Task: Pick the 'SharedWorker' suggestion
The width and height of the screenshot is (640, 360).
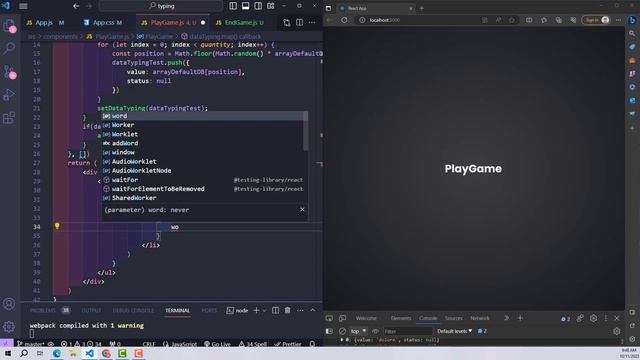Action: click(x=202, y=198)
